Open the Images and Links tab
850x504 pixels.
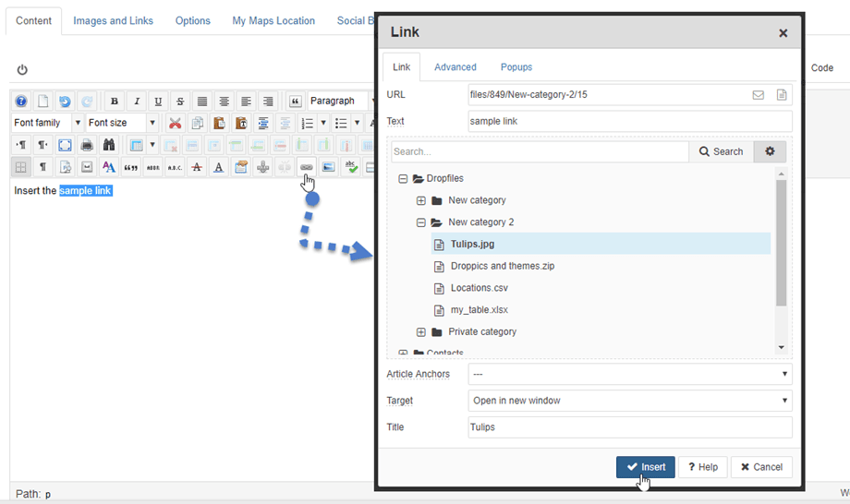[x=113, y=20]
